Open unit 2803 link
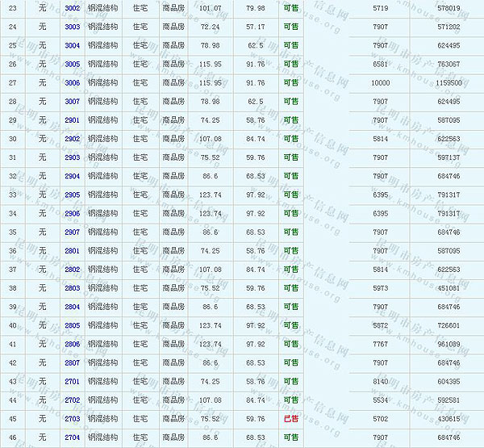Image resolution: width=484 pixels, height=448 pixels. (x=72, y=288)
